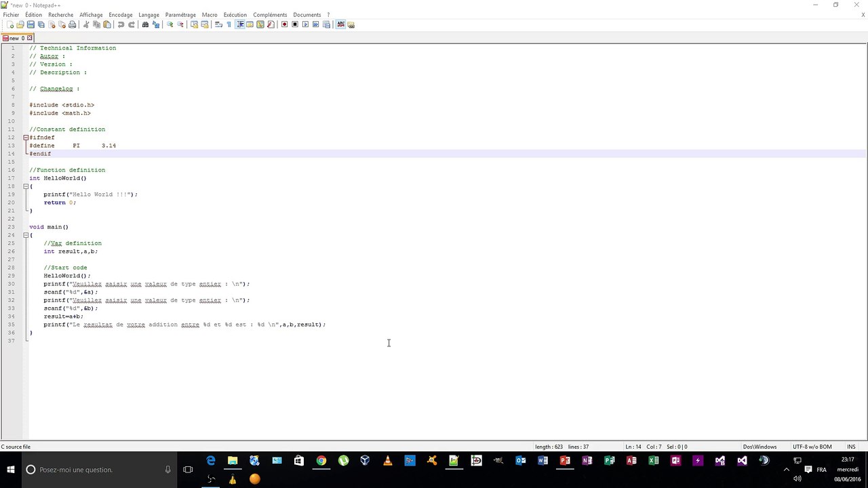Click the 'length : 623' status bar entry
The width and height of the screenshot is (868, 488).
click(x=549, y=447)
